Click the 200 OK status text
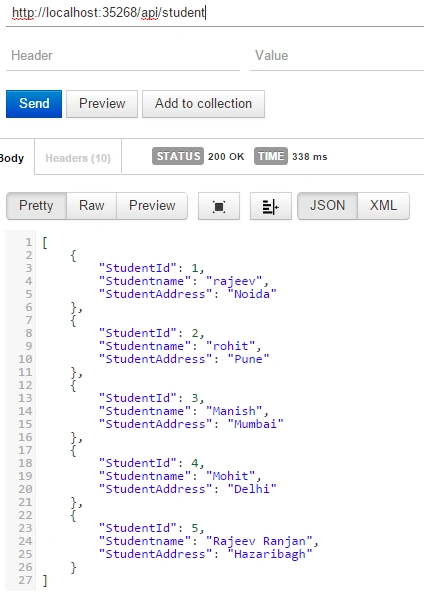The width and height of the screenshot is (424, 599). pos(226,157)
